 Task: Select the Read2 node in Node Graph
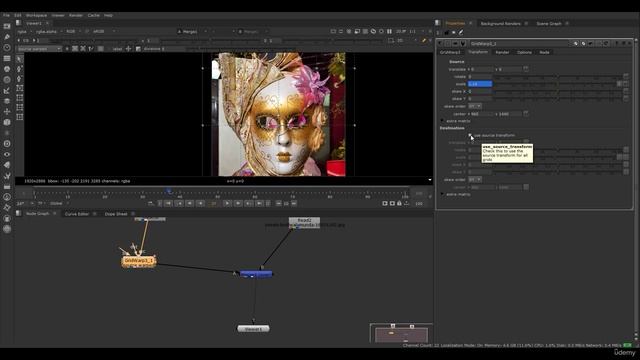[304, 222]
